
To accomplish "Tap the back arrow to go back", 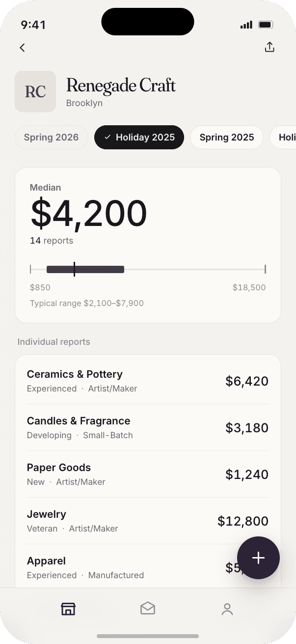I will (22, 47).
